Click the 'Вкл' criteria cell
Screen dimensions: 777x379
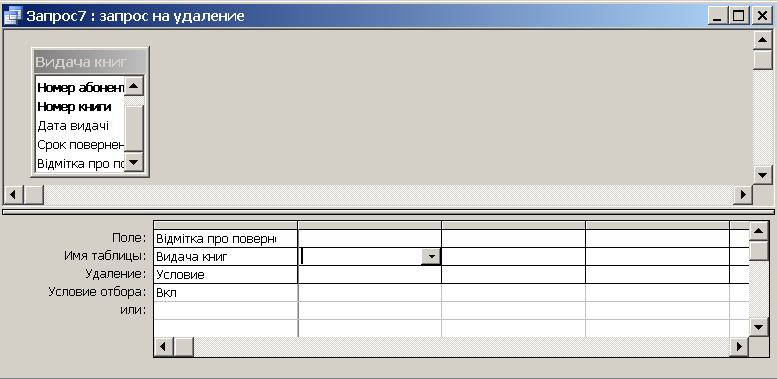pos(226,292)
